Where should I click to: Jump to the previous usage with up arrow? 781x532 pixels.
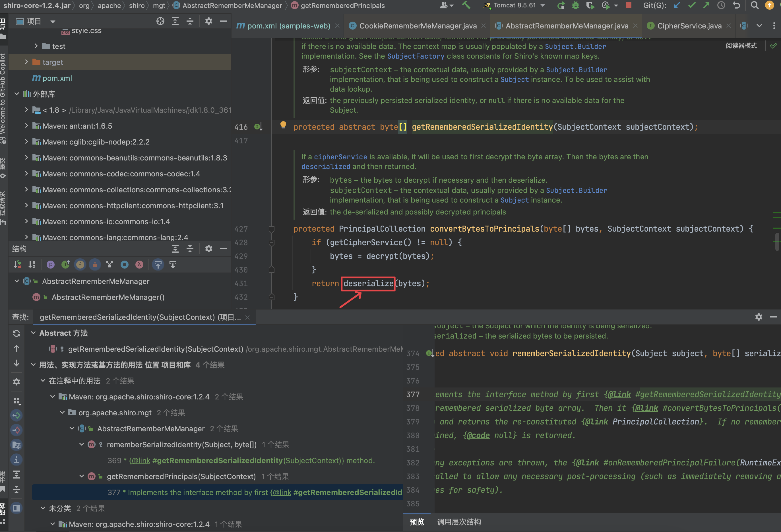16,348
